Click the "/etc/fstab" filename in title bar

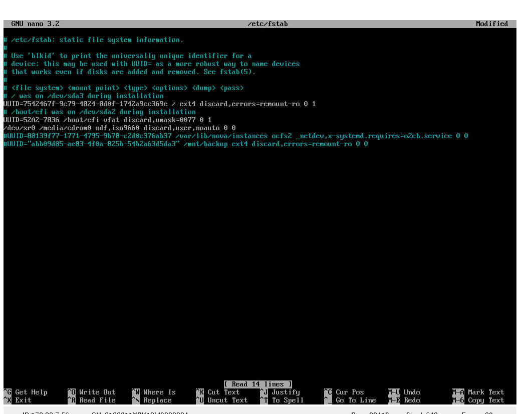coord(268,24)
